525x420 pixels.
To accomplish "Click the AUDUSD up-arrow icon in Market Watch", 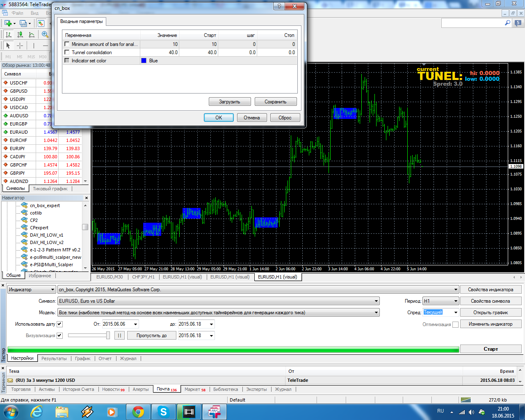I will click(6, 116).
